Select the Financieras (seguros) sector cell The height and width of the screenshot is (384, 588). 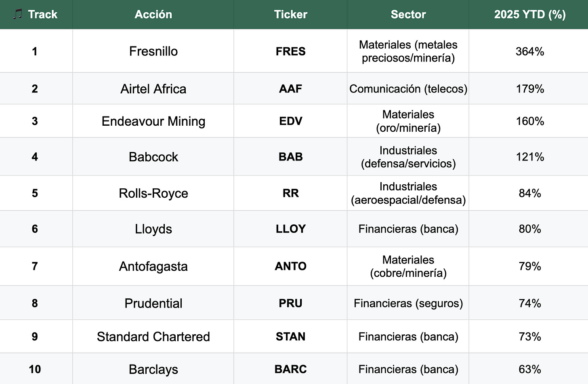(408, 303)
